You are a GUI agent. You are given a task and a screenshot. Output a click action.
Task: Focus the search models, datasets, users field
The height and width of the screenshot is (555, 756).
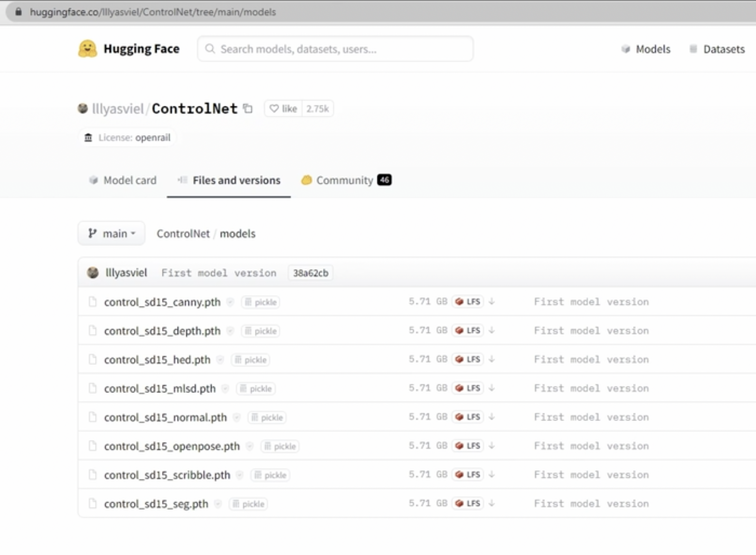(x=335, y=49)
